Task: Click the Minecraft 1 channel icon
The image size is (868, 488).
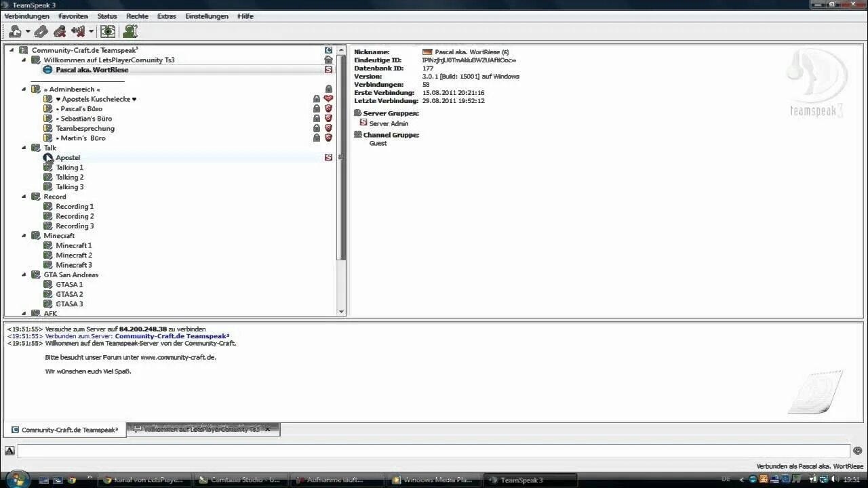Action: [x=48, y=245]
